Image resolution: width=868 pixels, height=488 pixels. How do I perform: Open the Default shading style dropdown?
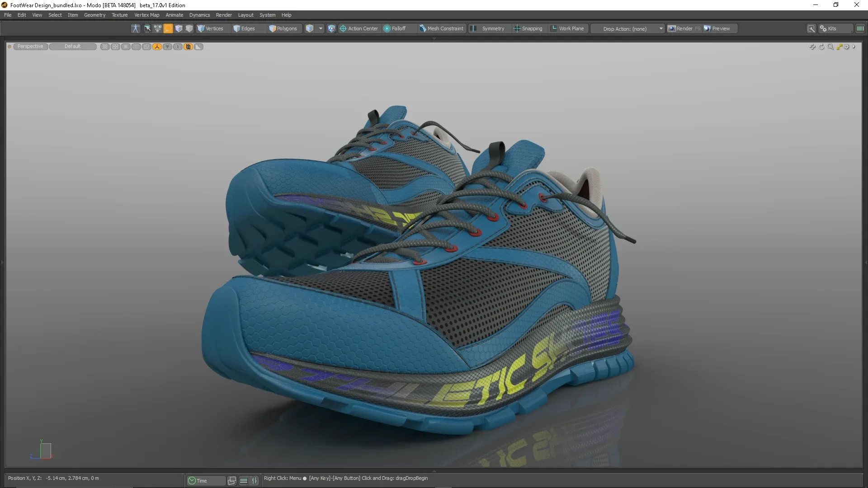(x=73, y=47)
